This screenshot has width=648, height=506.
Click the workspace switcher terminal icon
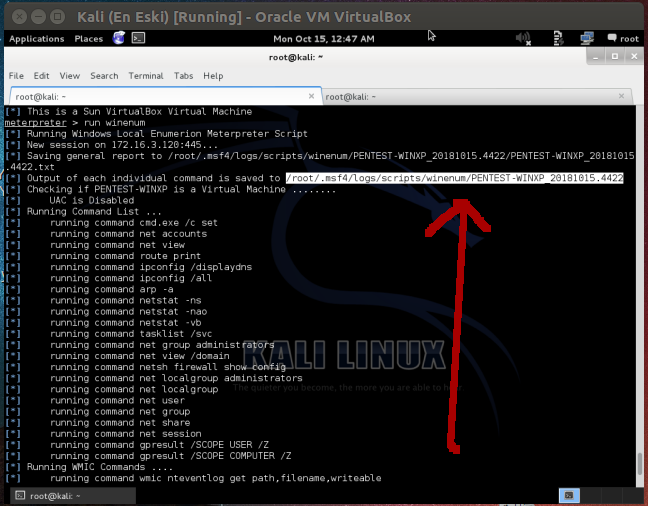click(x=569, y=495)
